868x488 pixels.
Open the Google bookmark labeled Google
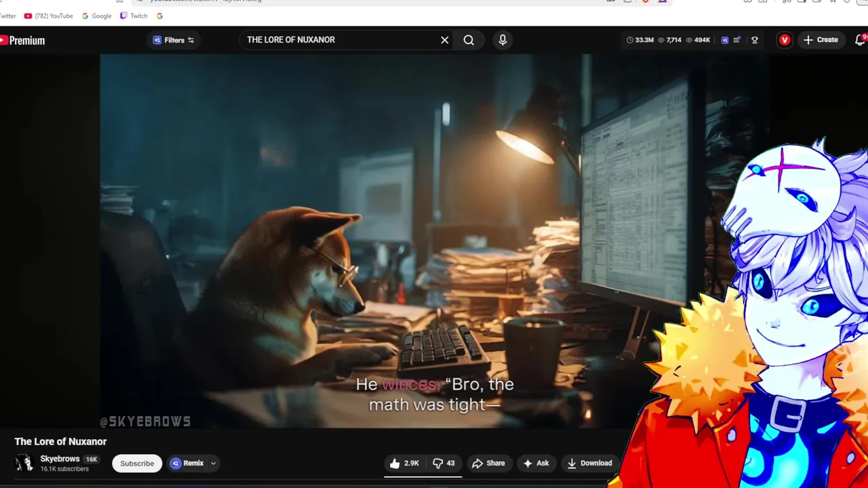click(x=96, y=16)
